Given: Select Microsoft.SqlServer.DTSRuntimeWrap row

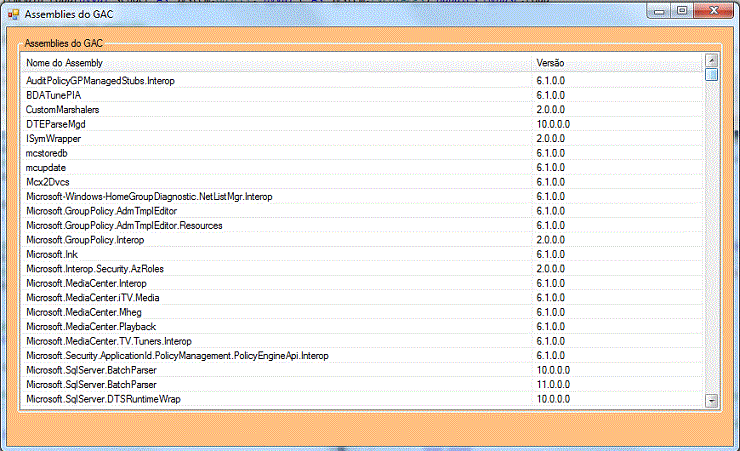Looking at the screenshot, I should click(x=362, y=399).
